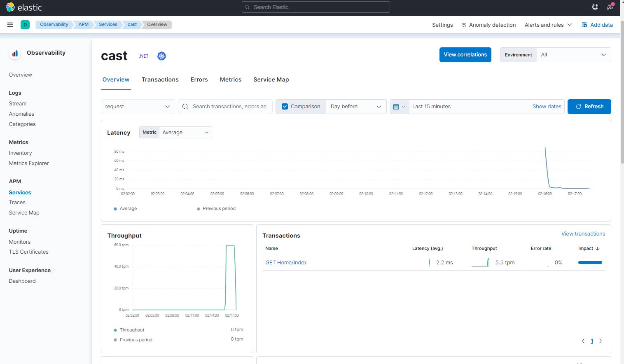
Task: Go to previous transactions page
Action: point(583,341)
